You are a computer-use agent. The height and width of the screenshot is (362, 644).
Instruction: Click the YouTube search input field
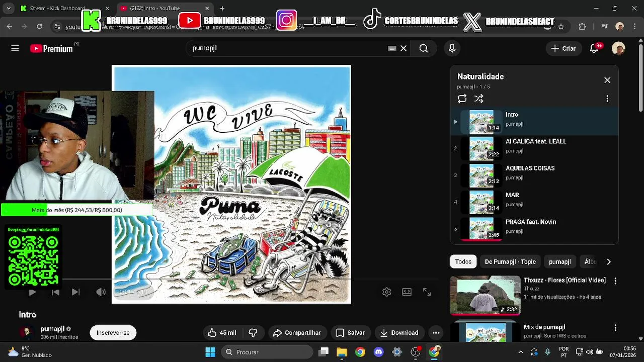[287, 48]
